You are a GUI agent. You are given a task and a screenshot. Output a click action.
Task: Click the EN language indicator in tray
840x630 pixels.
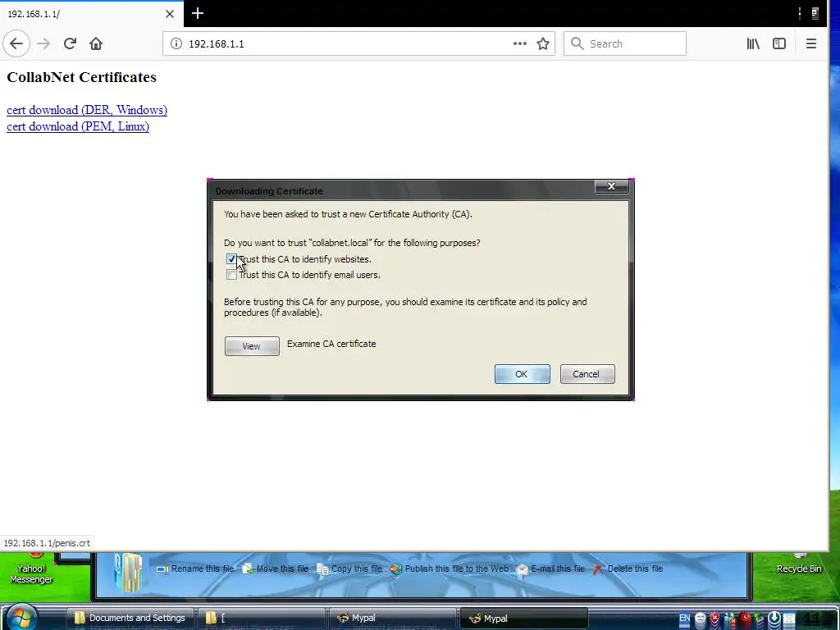(684, 618)
